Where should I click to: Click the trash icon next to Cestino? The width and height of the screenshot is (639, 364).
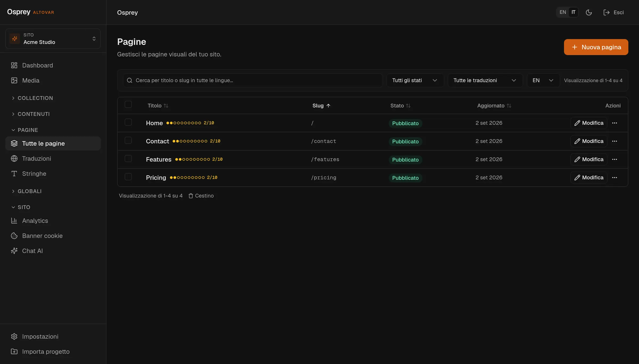[x=191, y=196]
